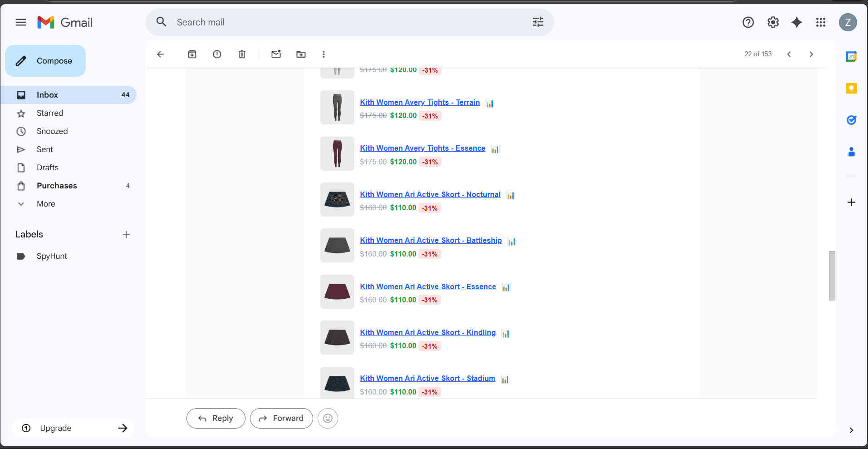Open search filter options
868x449 pixels.
click(538, 22)
